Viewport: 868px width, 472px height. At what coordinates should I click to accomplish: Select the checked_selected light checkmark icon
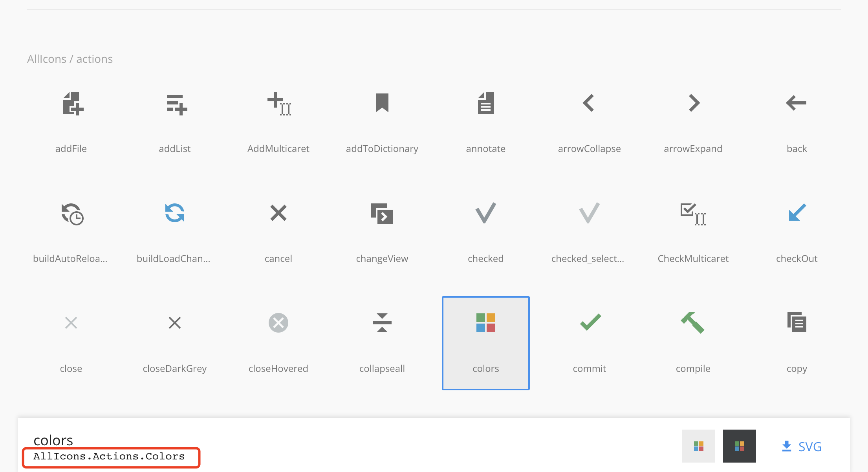point(590,213)
